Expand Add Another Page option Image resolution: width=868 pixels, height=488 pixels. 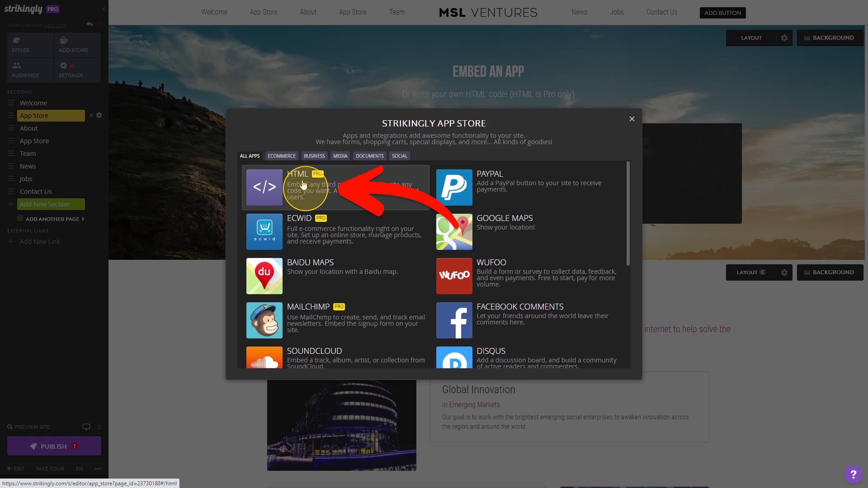tap(51, 219)
